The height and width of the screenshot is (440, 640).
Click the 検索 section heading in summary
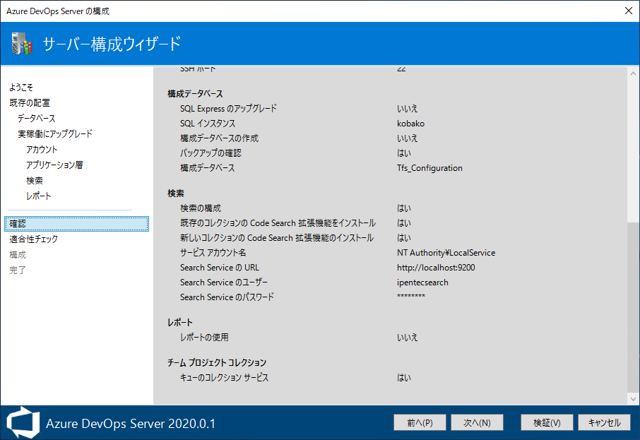[x=176, y=193]
